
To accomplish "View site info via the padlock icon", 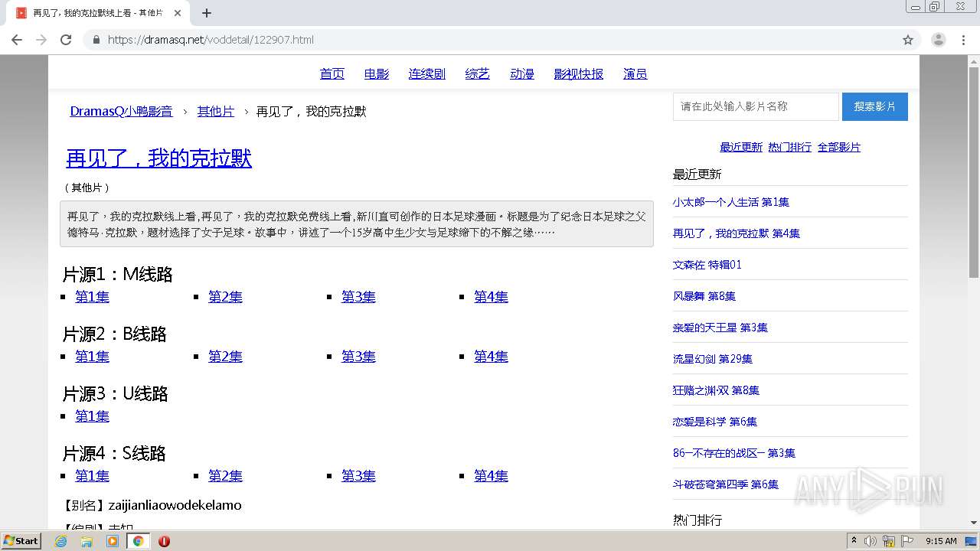I will [x=96, y=40].
